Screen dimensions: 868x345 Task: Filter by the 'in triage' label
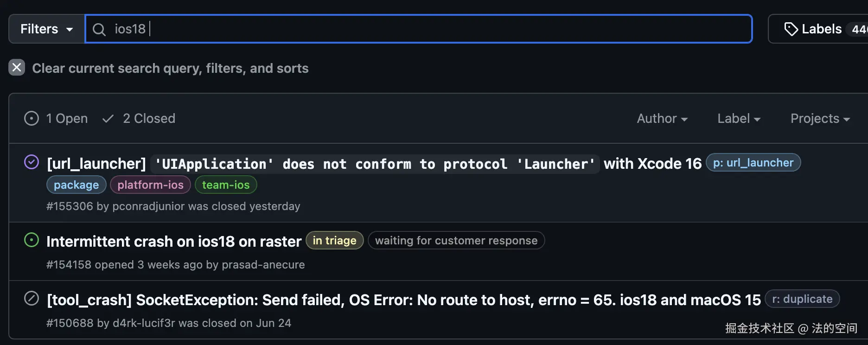tap(334, 241)
